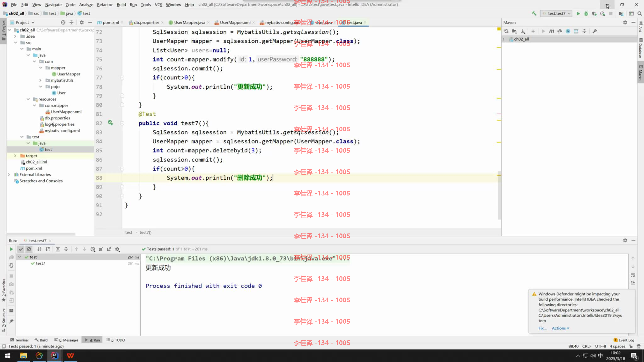Toggle soft-wrap in the console output
644x362 pixels.
coord(633,275)
